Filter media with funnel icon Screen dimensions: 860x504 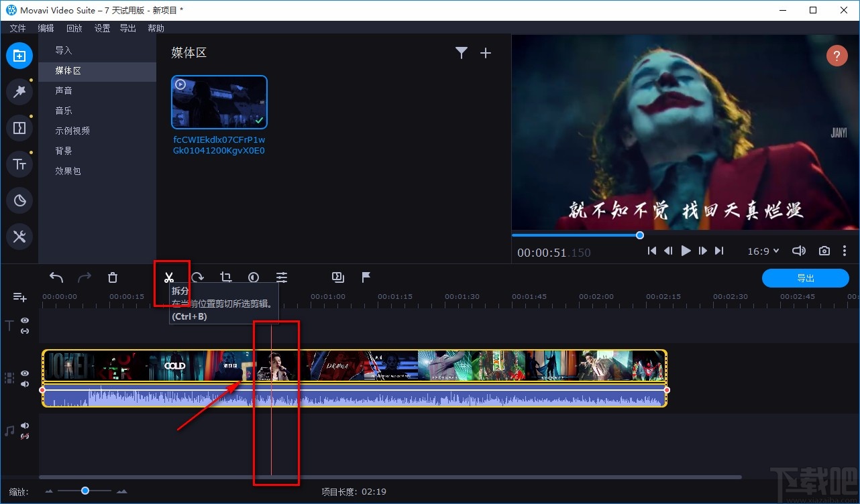(461, 53)
